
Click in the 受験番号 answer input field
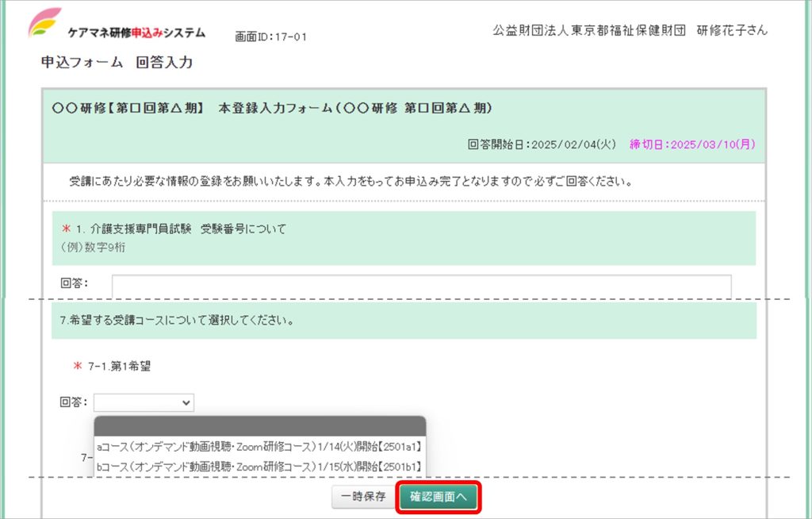coord(421,285)
